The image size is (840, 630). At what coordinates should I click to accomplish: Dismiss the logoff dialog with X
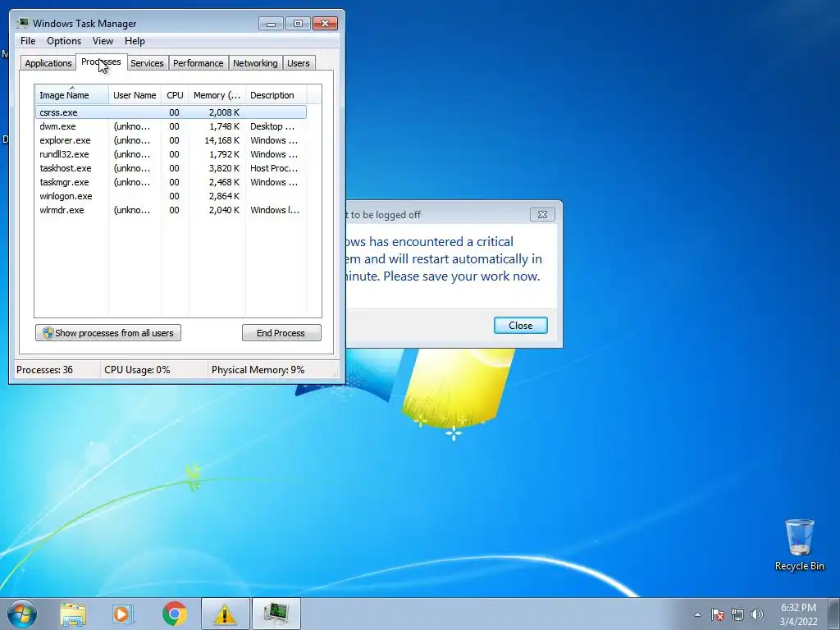coord(542,214)
